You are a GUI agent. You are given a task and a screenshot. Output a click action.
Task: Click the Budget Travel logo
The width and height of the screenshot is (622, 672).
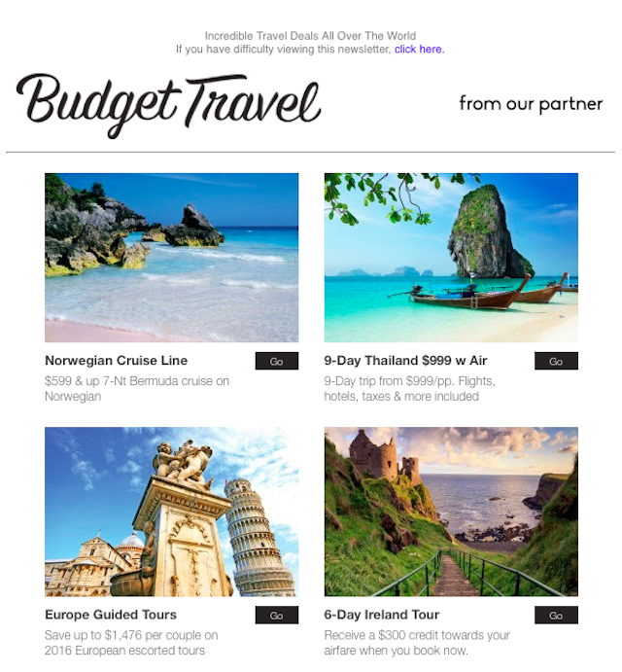(169, 105)
